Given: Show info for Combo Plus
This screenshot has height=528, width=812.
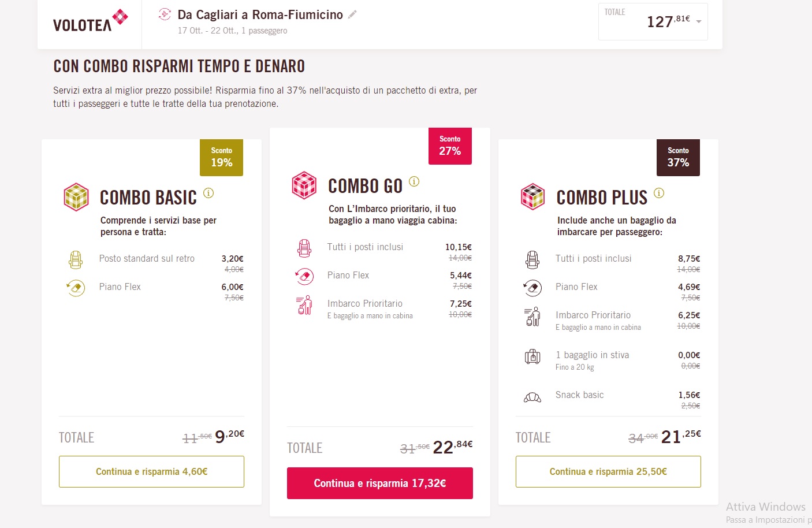Looking at the screenshot, I should (659, 193).
